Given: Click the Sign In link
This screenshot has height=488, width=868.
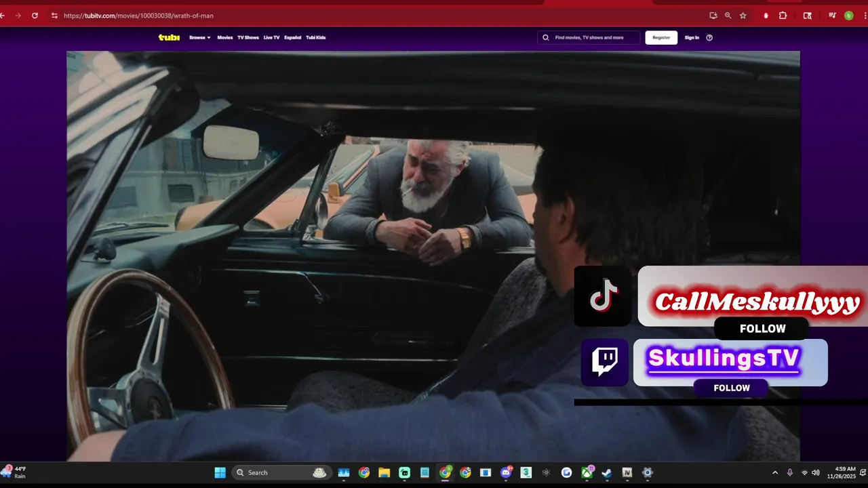Looking at the screenshot, I should pos(692,38).
